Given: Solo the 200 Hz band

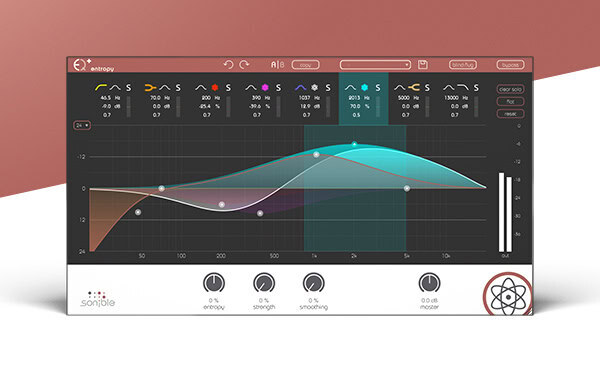Looking at the screenshot, I should (228, 88).
